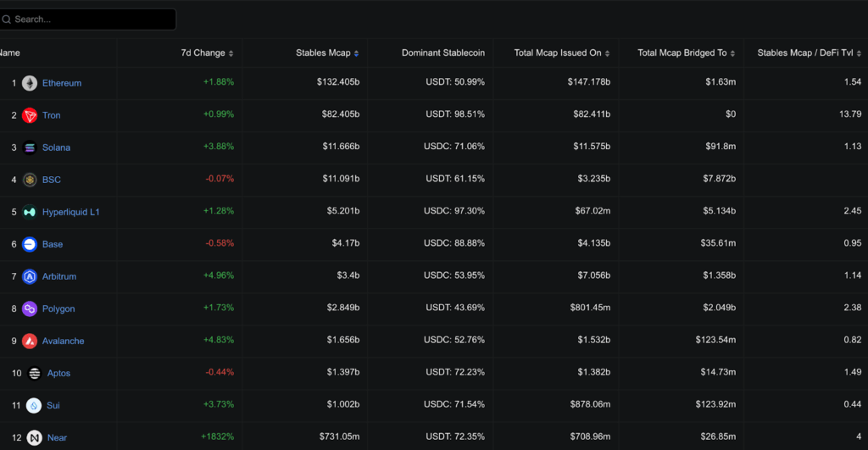Open the Hyperliquid L1 chain link

[x=71, y=212]
